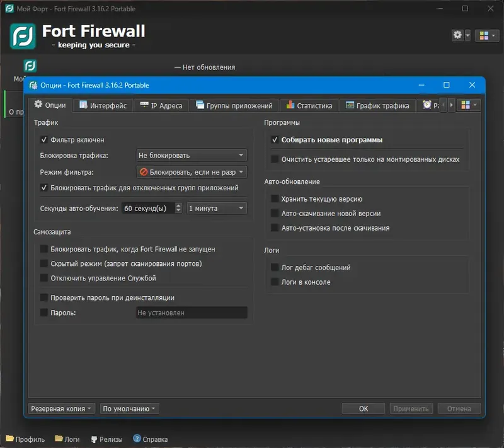504x448 pixels.
Task: Open the Логи folder at bottom bar
Action: (x=67, y=439)
